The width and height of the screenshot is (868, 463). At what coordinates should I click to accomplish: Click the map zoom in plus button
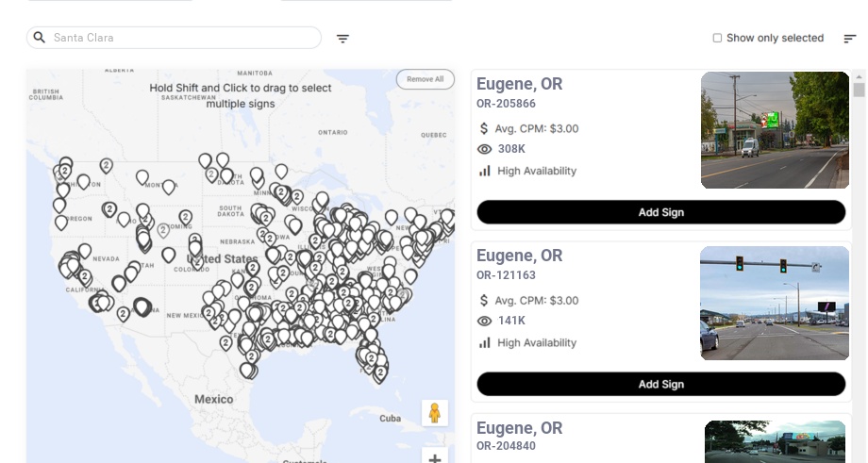435,458
